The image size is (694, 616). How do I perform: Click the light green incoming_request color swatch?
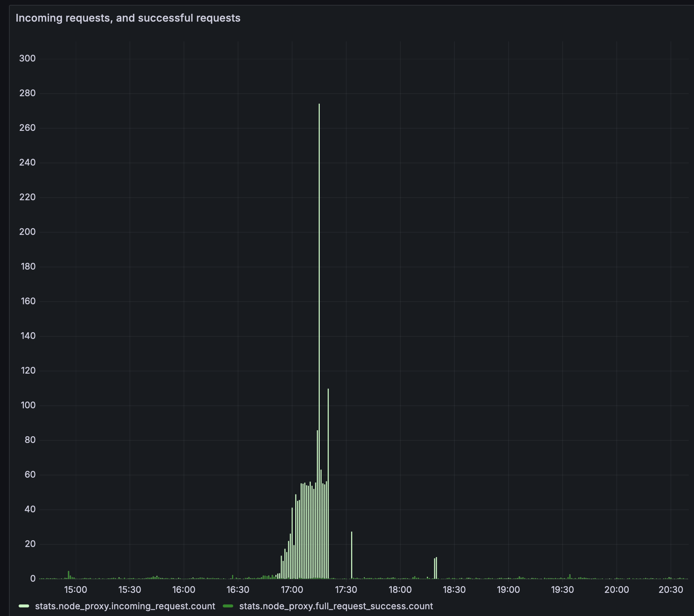pyautogui.click(x=24, y=606)
